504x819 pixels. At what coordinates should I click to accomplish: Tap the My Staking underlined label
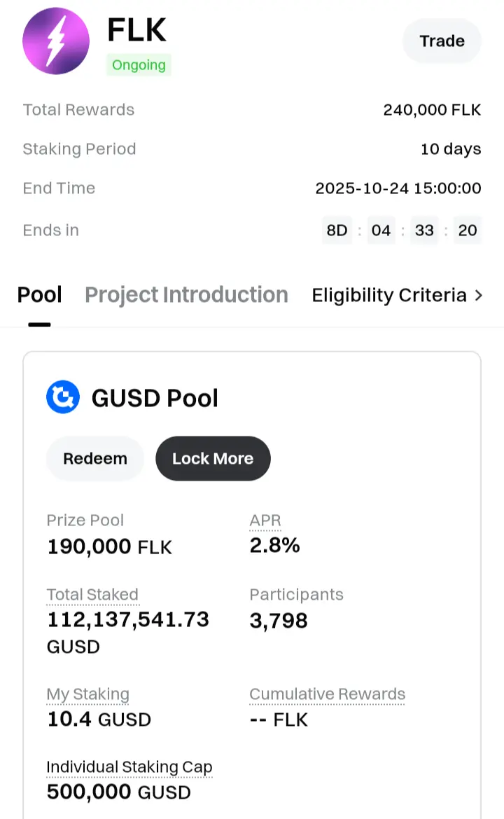pyautogui.click(x=88, y=694)
